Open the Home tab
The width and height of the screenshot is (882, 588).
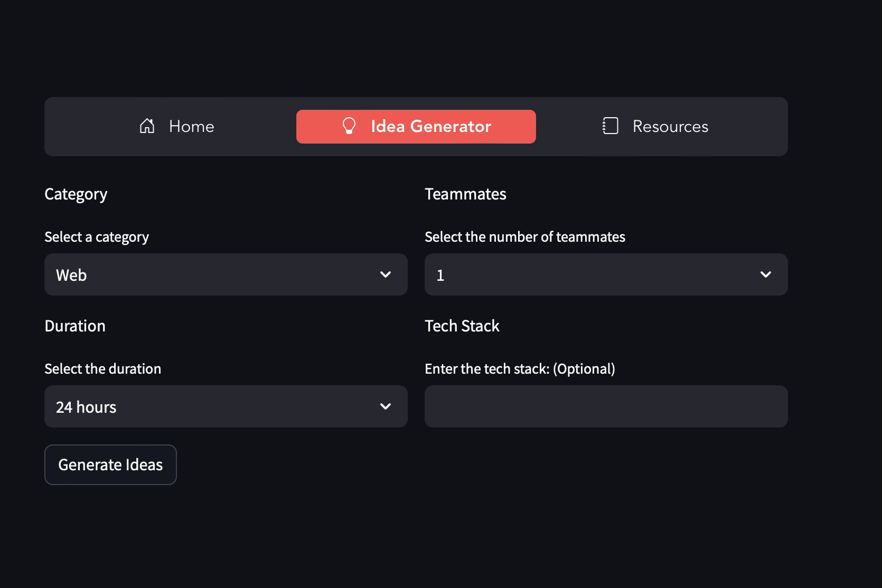point(177,127)
